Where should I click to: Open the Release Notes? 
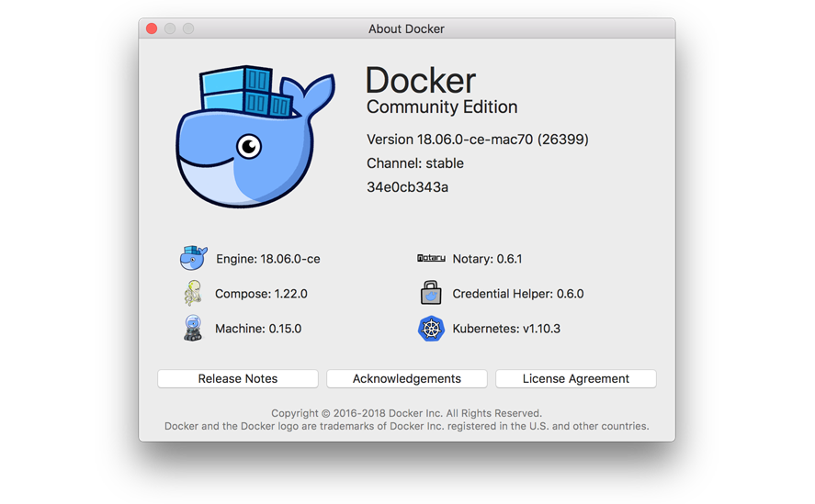238,379
